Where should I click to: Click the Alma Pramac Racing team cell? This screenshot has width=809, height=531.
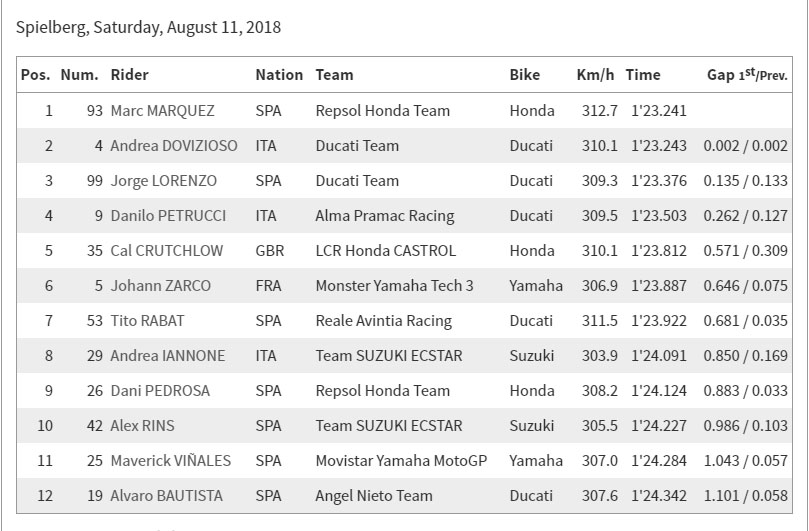point(385,216)
